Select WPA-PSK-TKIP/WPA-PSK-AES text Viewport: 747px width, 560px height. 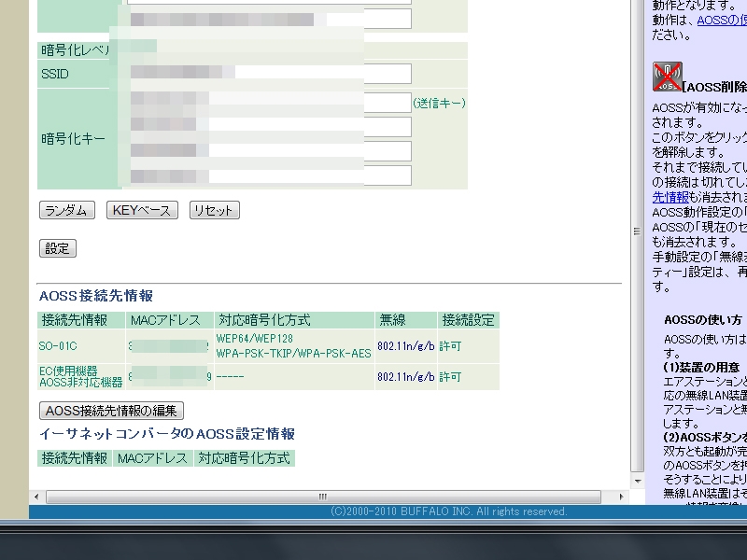tap(293, 354)
